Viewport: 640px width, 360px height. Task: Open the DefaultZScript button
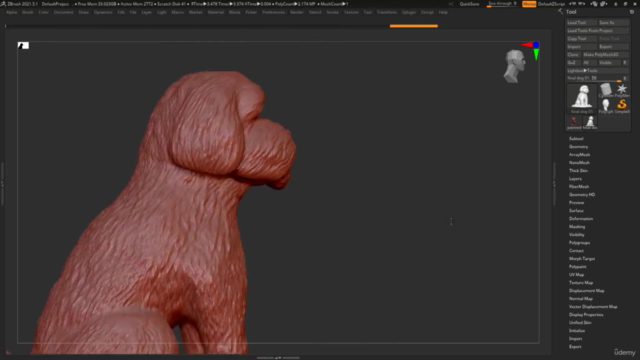tap(551, 4)
